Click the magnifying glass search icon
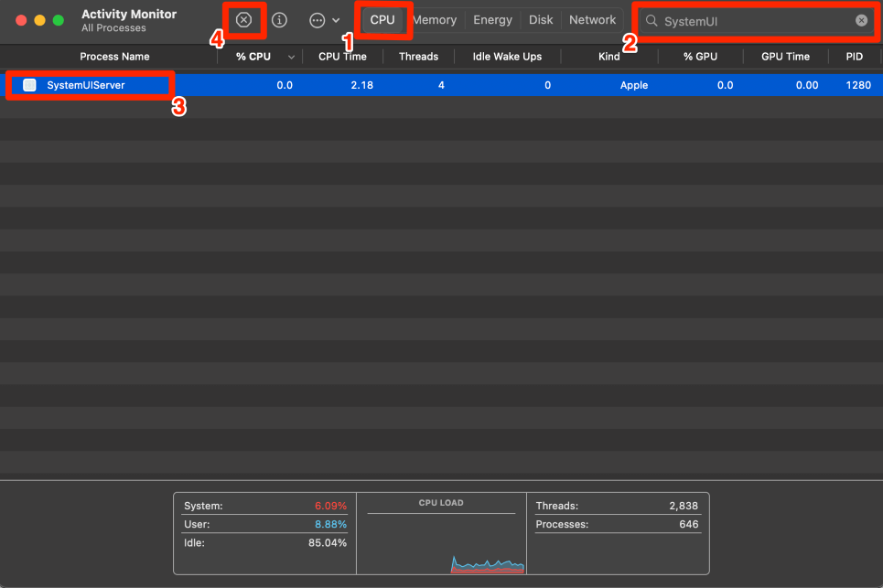883x588 pixels. [651, 20]
